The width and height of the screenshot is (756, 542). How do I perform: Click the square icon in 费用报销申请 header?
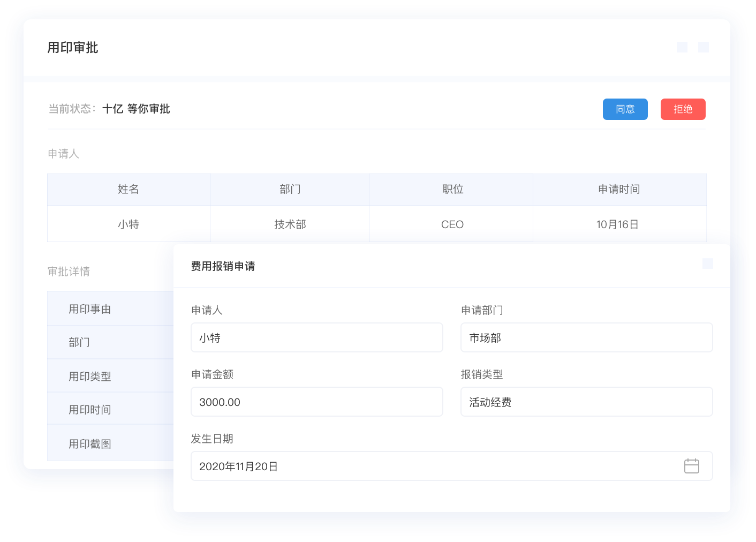pyautogui.click(x=708, y=264)
